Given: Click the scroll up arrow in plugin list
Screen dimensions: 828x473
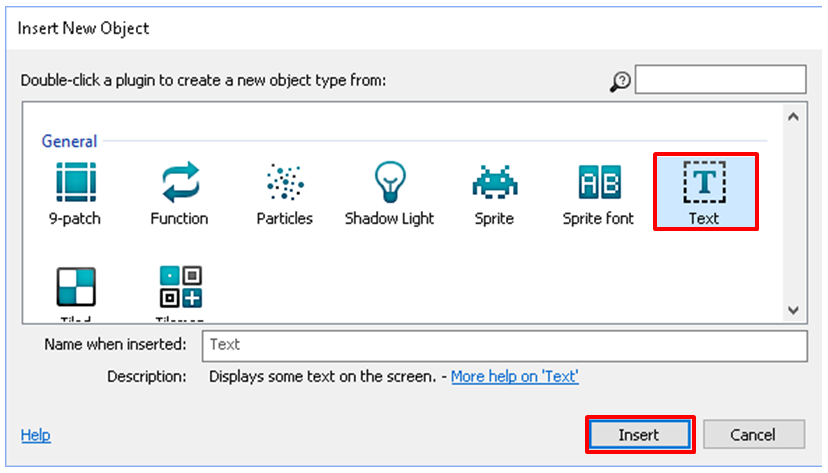Looking at the screenshot, I should click(794, 117).
